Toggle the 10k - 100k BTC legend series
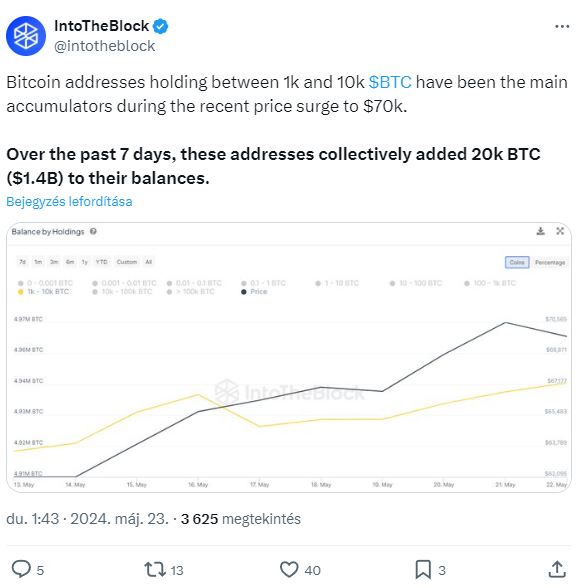 tap(123, 291)
